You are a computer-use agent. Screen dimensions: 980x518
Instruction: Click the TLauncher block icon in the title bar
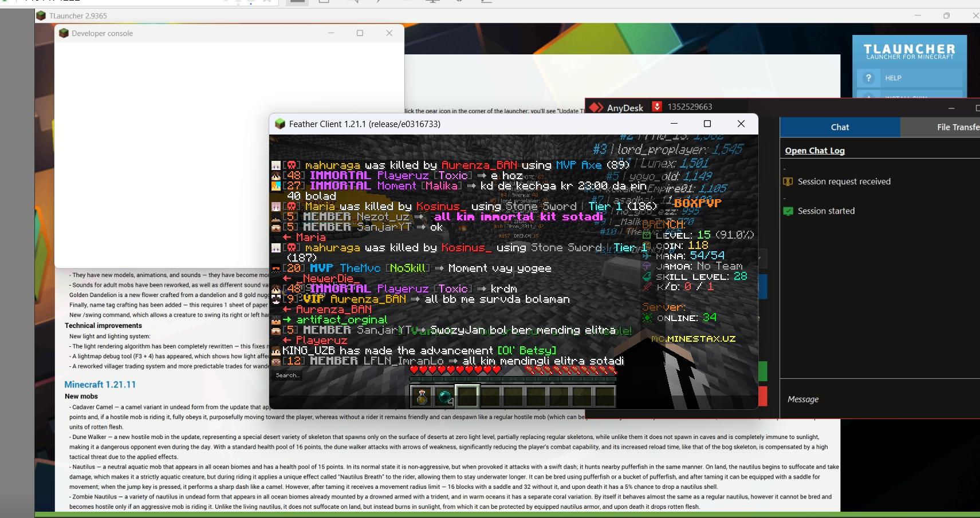tap(41, 15)
